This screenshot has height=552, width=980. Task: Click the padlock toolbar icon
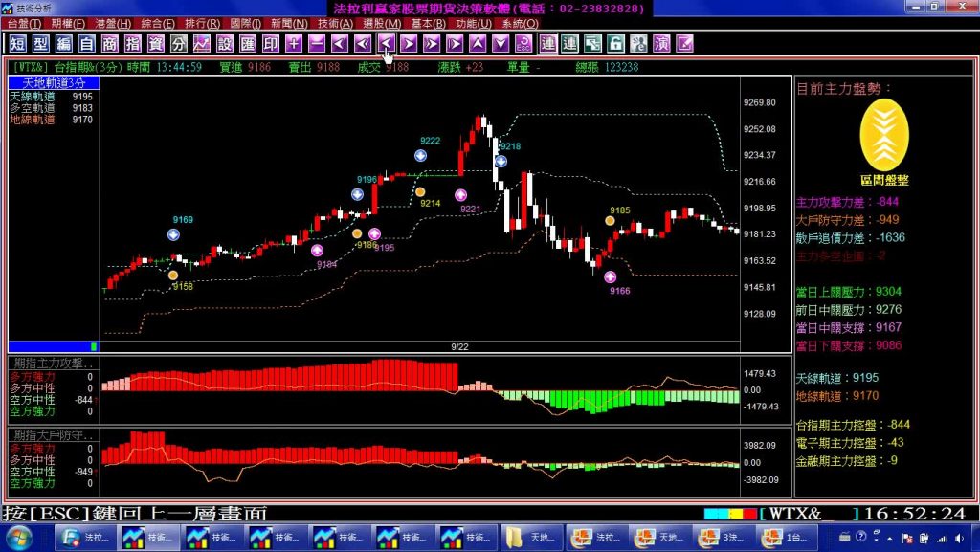click(x=615, y=44)
